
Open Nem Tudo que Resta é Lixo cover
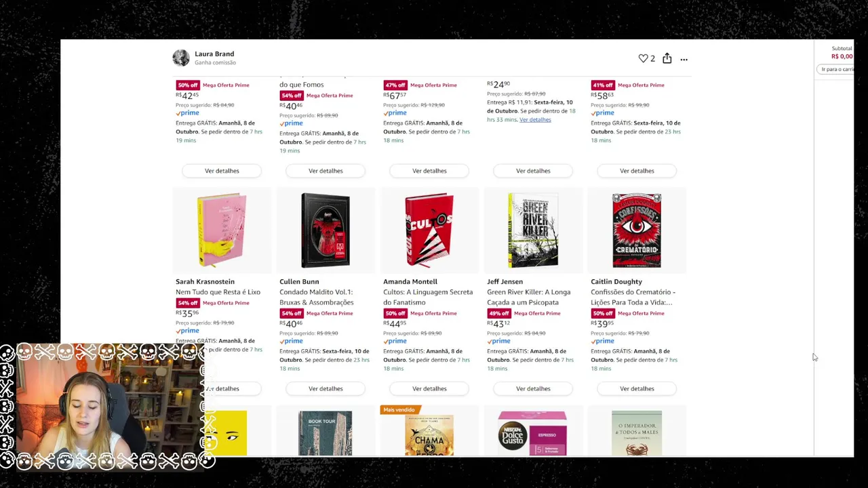222,230
